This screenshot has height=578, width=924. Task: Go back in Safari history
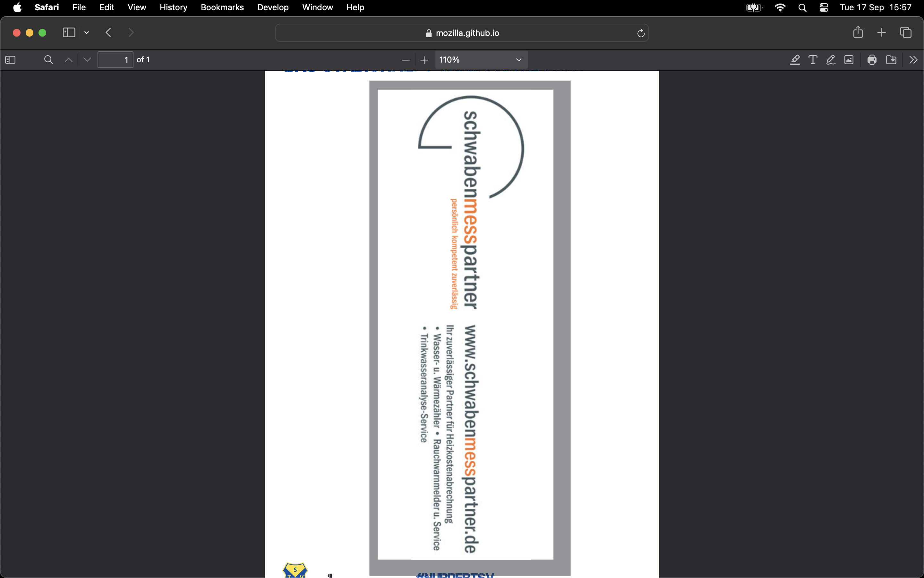[x=108, y=32]
